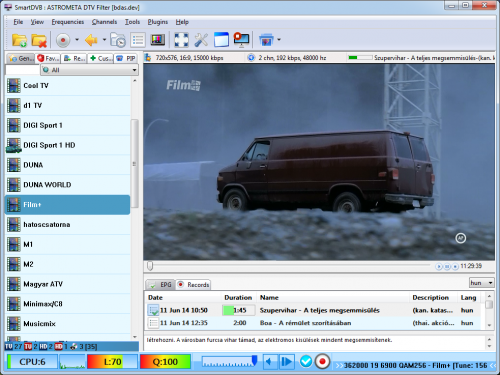Select the Cool TV channel
This screenshot has height=375, width=500.
68,86
